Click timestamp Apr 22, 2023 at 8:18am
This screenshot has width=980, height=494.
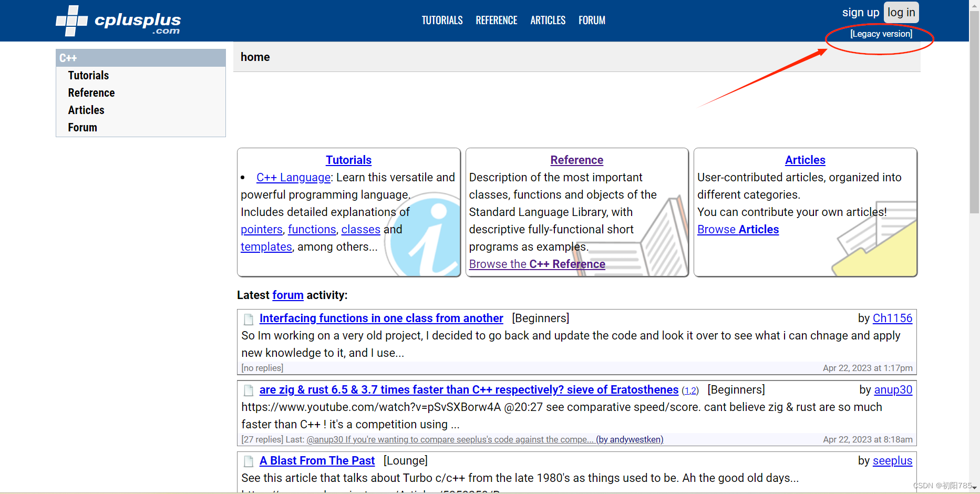coord(868,440)
